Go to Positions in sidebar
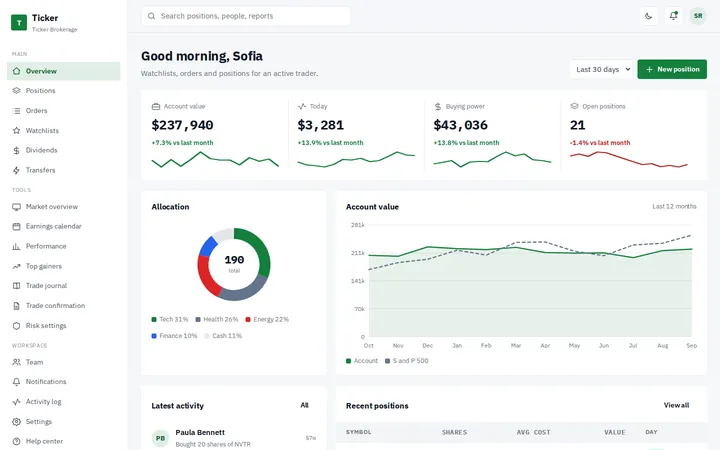The image size is (720, 450). [63, 91]
